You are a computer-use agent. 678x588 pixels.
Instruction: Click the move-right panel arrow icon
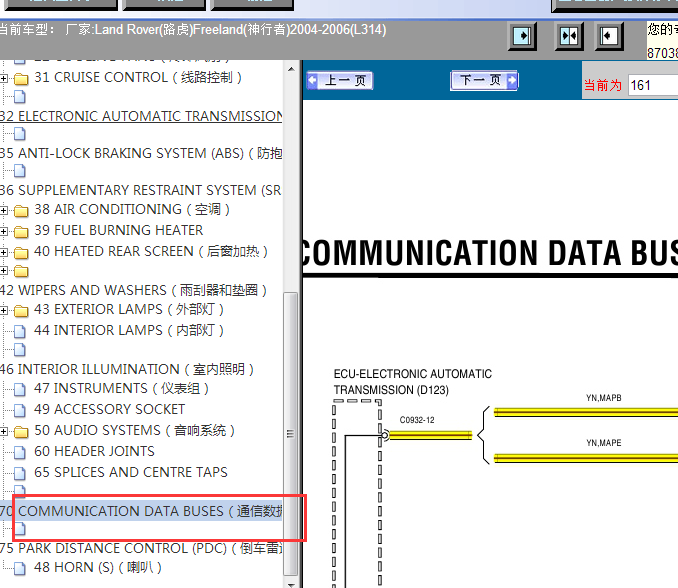[x=522, y=36]
